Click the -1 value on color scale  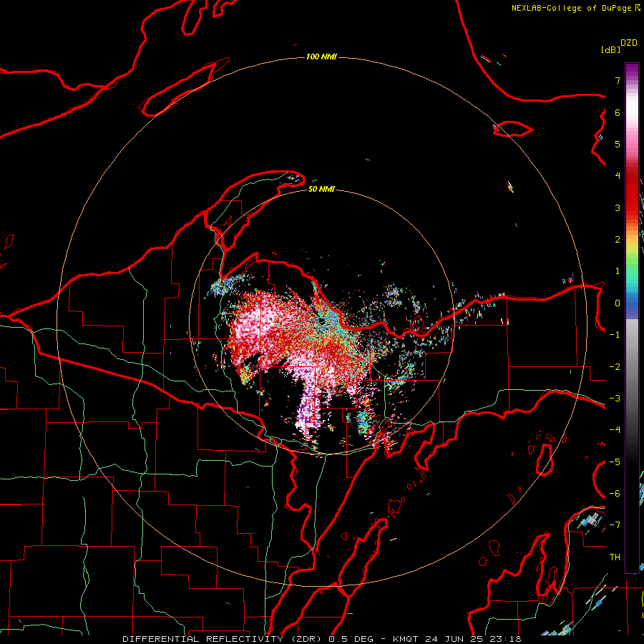[615, 335]
